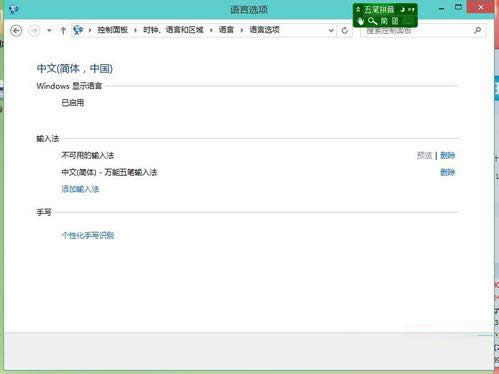Close the 语言选项 window
Viewport: 499px width, 374px height.
[480, 7]
